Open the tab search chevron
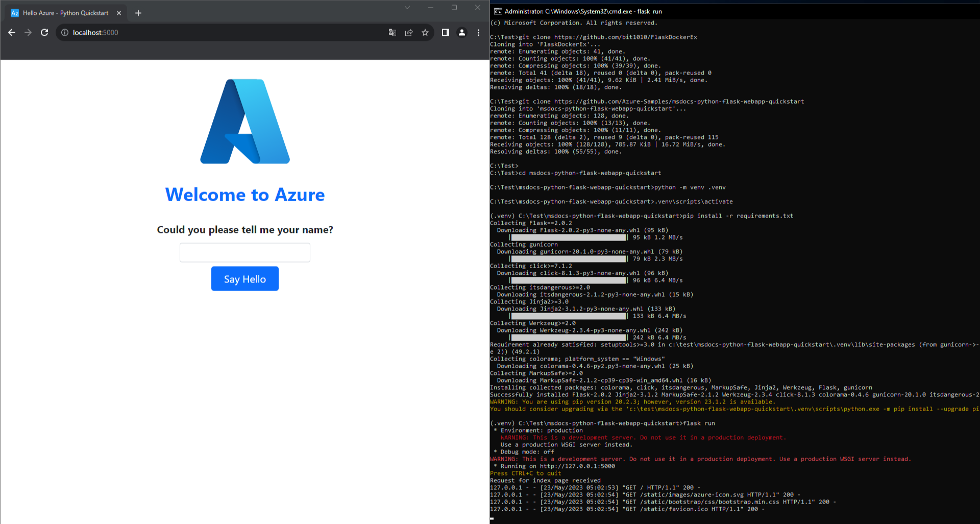 [407, 7]
